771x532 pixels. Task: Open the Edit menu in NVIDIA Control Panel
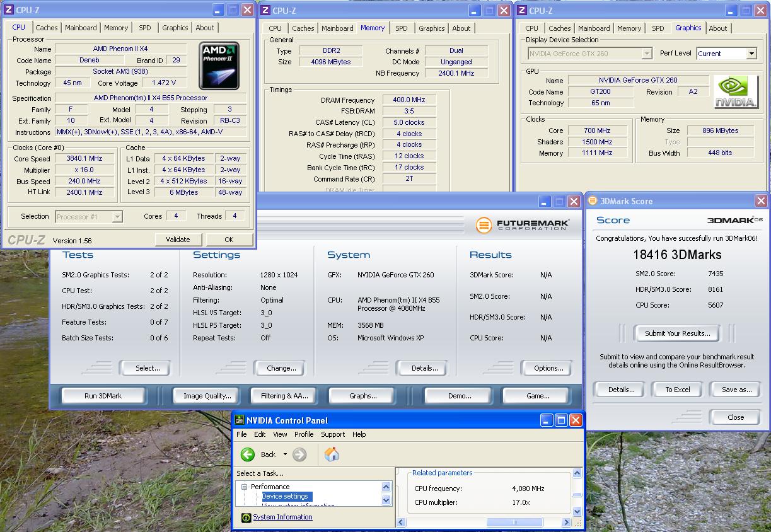click(260, 434)
